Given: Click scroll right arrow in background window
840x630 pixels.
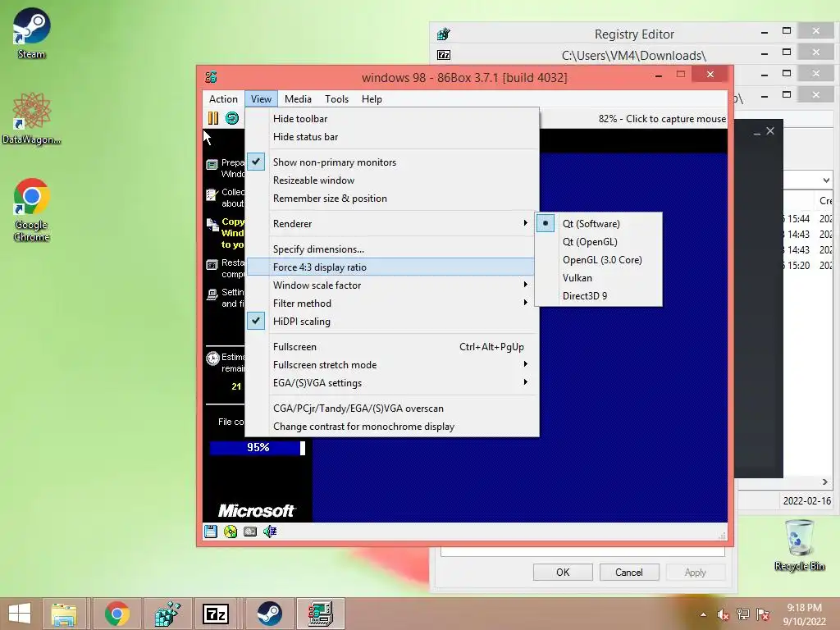Looking at the screenshot, I should pyautogui.click(x=825, y=482).
